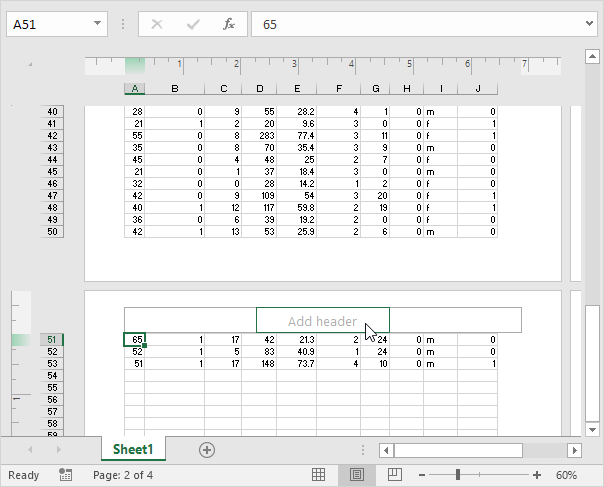Viewport: 604px width, 487px height.
Task: Select column I header
Action: [x=441, y=89]
